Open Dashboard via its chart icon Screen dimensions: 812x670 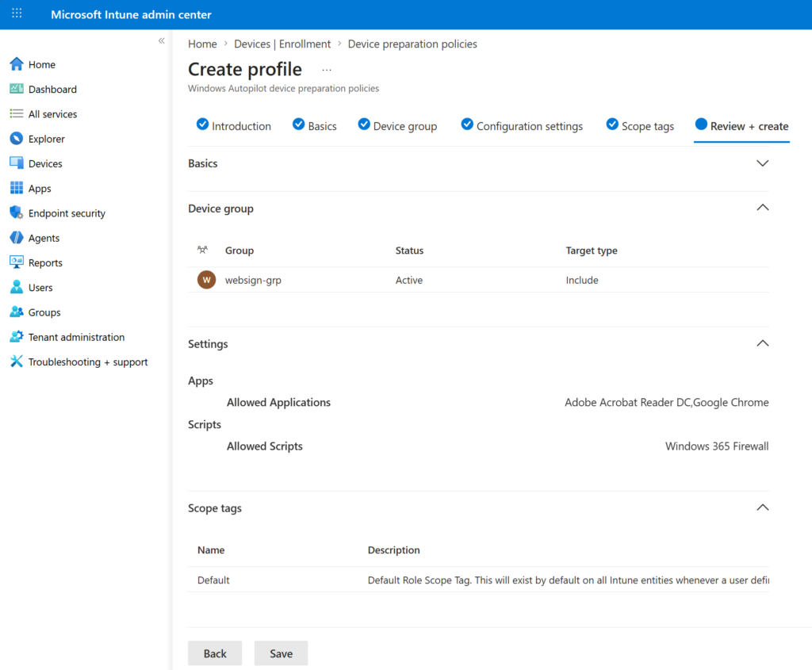[16, 89]
